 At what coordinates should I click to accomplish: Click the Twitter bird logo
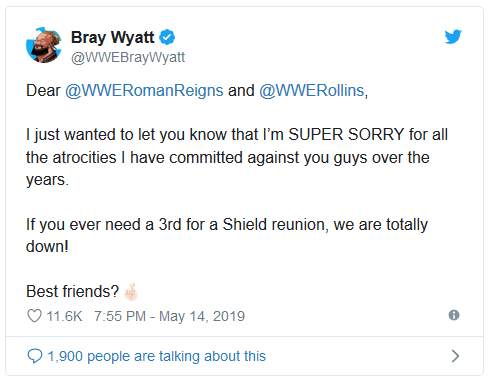pos(453,37)
